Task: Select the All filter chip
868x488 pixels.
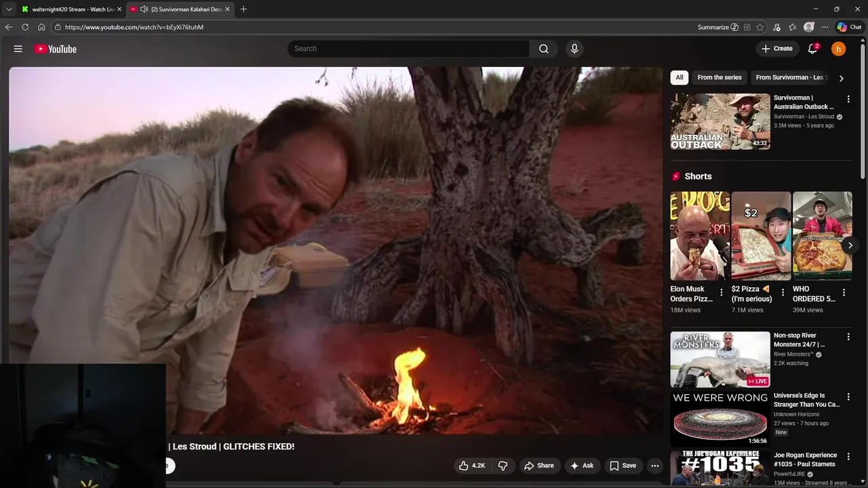Action: (x=679, y=77)
